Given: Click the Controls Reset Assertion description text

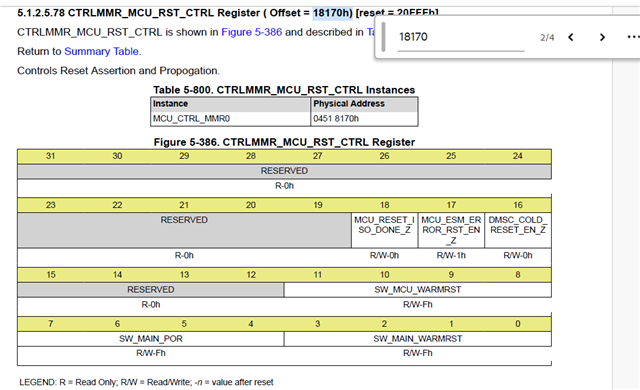Looking at the screenshot, I should pos(118,71).
